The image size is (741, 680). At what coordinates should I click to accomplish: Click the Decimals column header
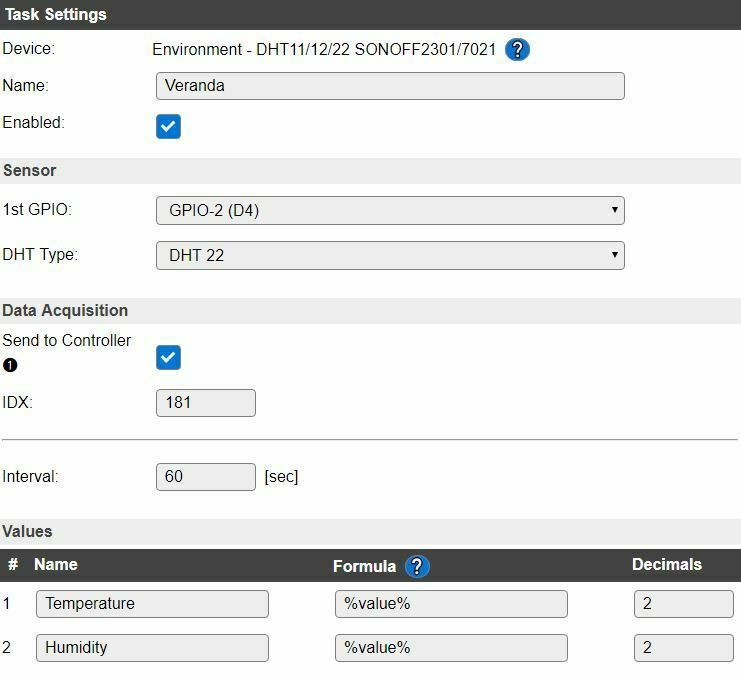[667, 565]
